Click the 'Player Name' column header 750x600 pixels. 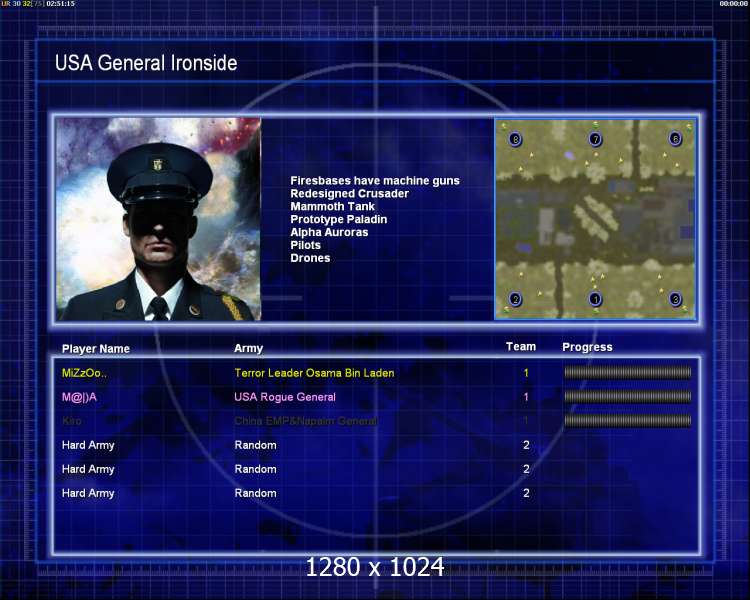[x=96, y=349]
